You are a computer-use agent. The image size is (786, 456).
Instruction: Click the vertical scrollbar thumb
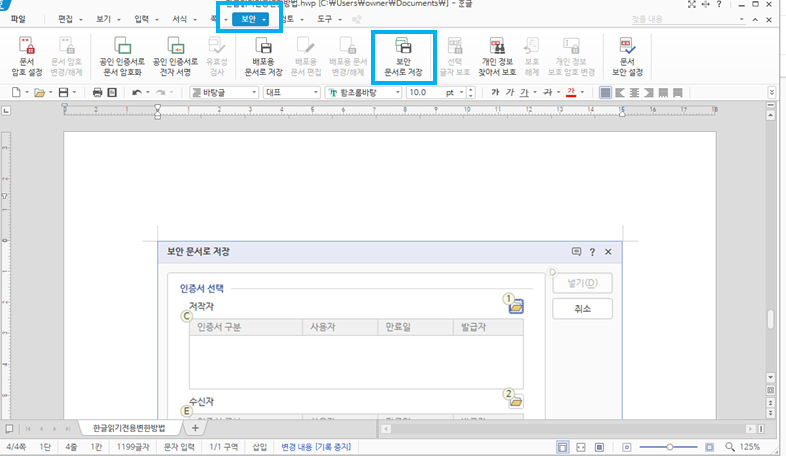coord(771,320)
